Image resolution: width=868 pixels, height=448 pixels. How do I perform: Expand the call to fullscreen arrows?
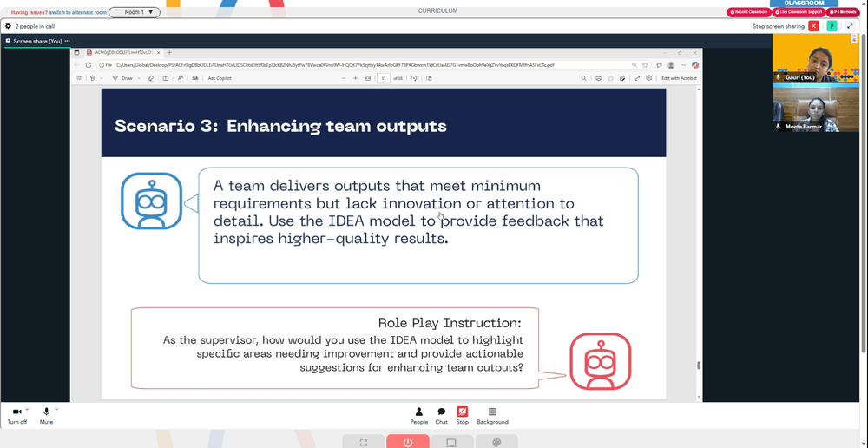(x=851, y=26)
